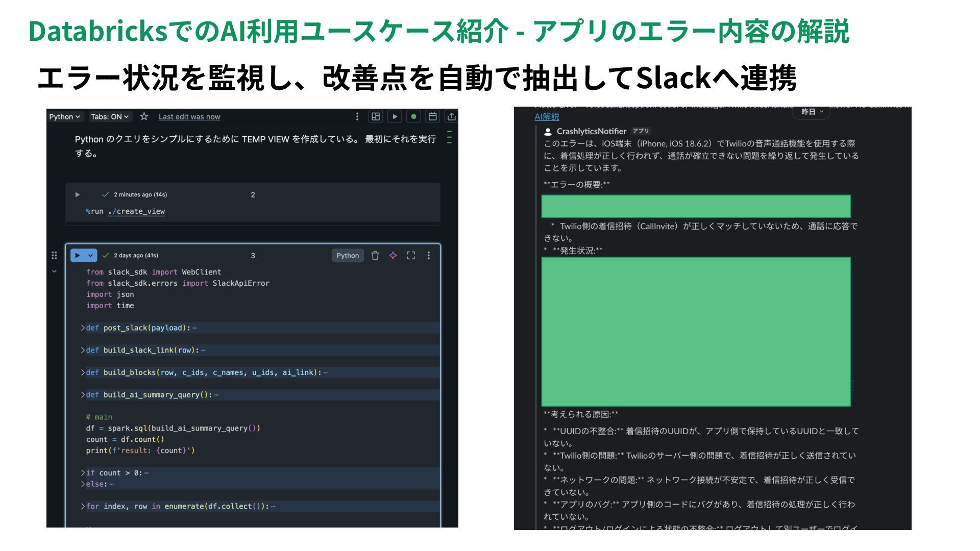The image size is (980, 551).
Task: Open the 昨日 date dropdown in Slack
Action: (x=812, y=112)
